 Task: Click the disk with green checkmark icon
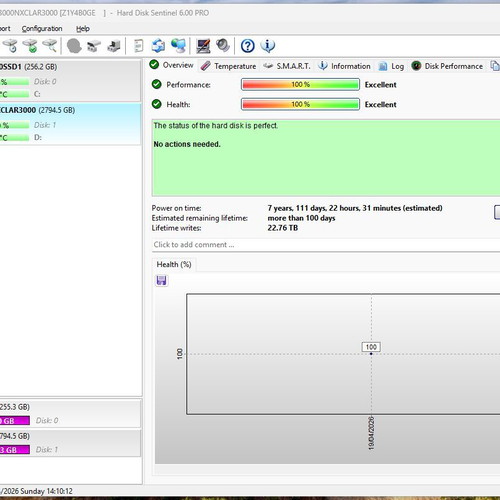click(30, 46)
